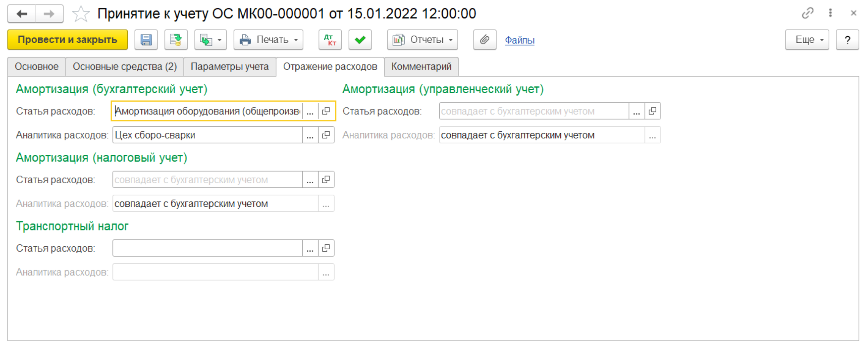
Task: Expand the Печать dropdown
Action: pyautogui.click(x=268, y=40)
